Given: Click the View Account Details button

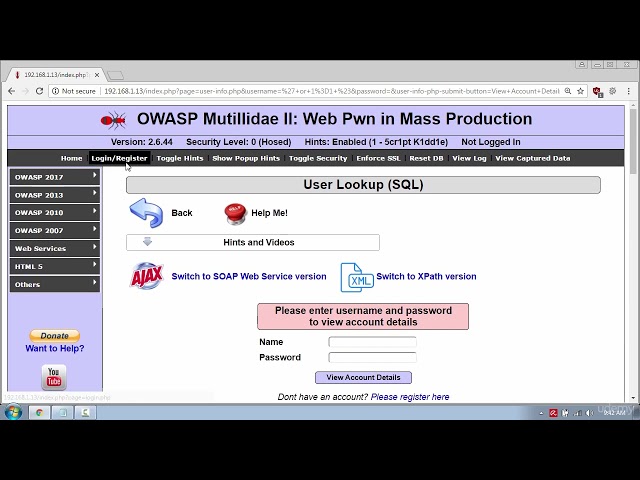Looking at the screenshot, I should [363, 378].
